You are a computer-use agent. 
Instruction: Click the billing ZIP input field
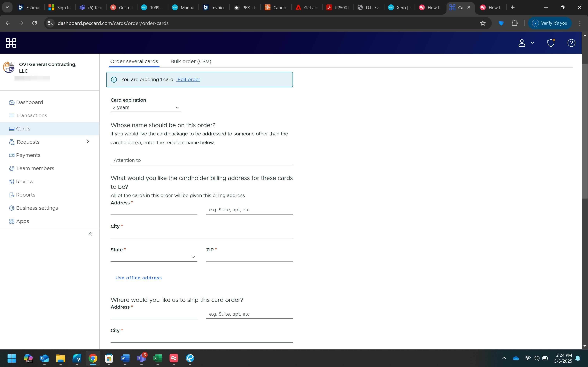pos(249,257)
